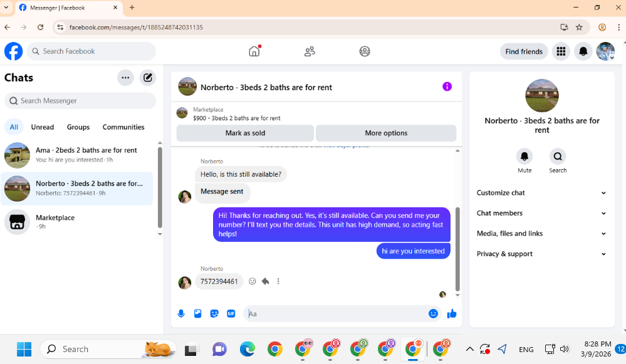The height and width of the screenshot is (364, 626).
Task: Open the Facebook menu grid icon
Action: pyautogui.click(x=561, y=51)
